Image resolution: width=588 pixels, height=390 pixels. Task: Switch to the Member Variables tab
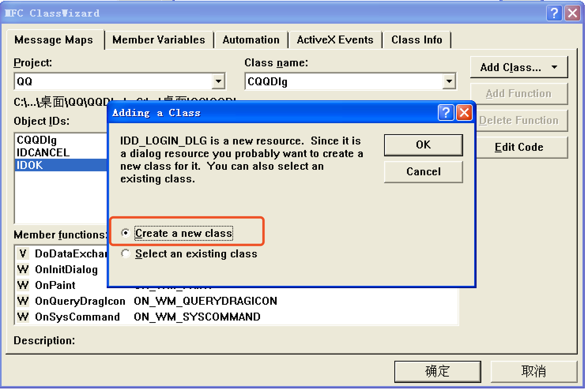[x=158, y=39]
